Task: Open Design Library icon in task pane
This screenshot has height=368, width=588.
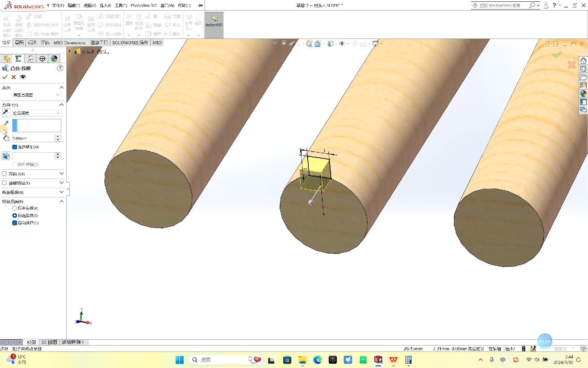Action: pos(583,69)
